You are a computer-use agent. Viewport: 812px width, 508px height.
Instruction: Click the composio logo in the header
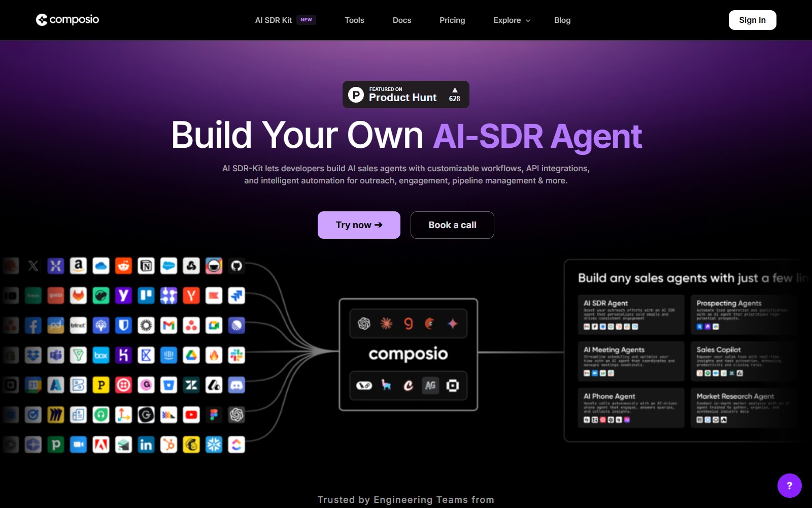click(67, 20)
